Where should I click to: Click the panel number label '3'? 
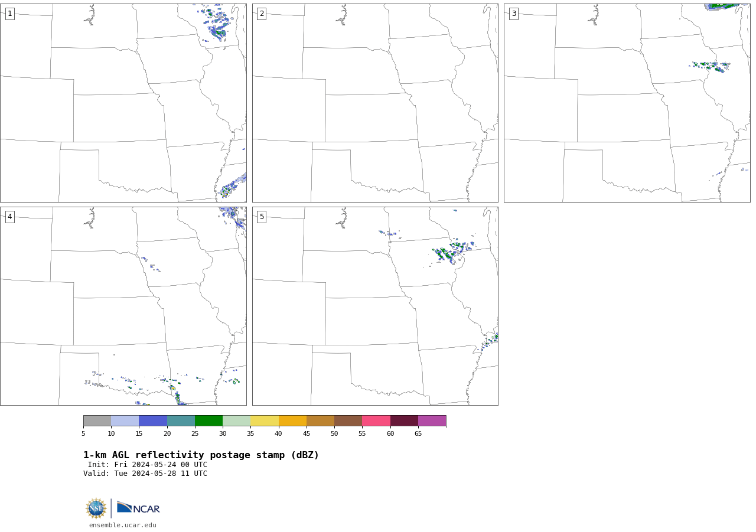(514, 14)
